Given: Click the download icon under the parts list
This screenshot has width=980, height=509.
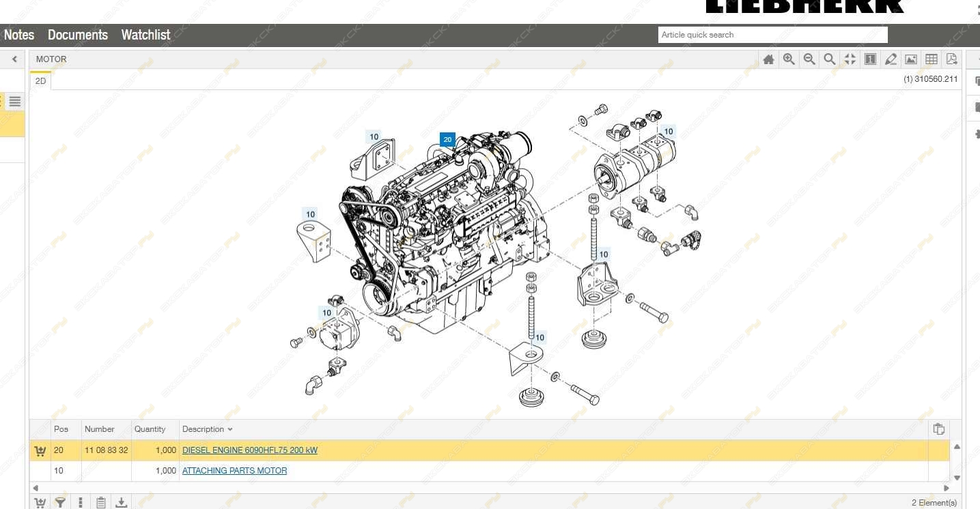Looking at the screenshot, I should [121, 503].
